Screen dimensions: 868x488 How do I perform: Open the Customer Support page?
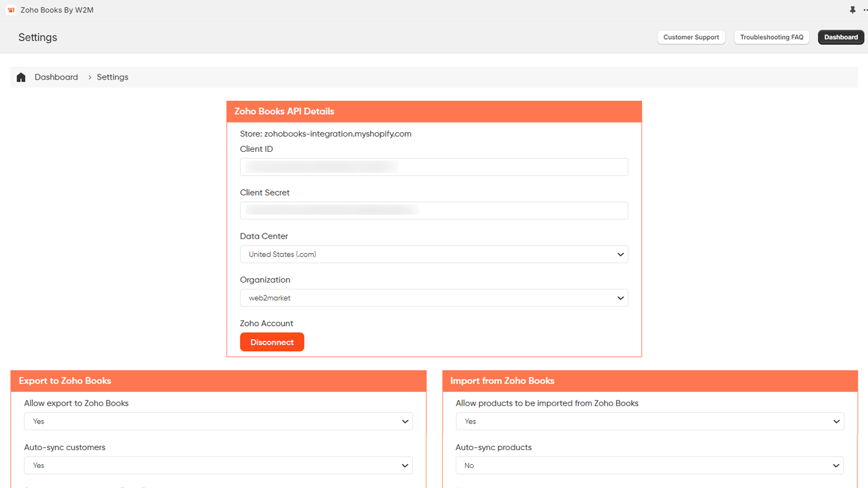[691, 37]
